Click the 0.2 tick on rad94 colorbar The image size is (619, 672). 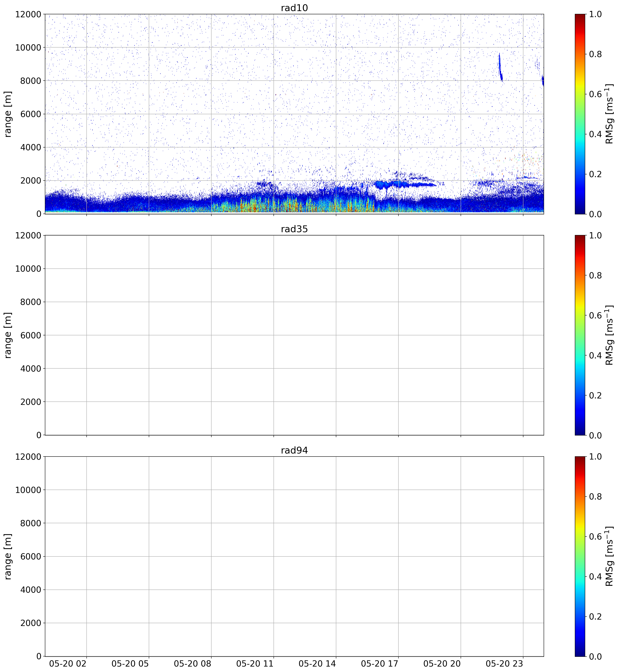coord(595,616)
